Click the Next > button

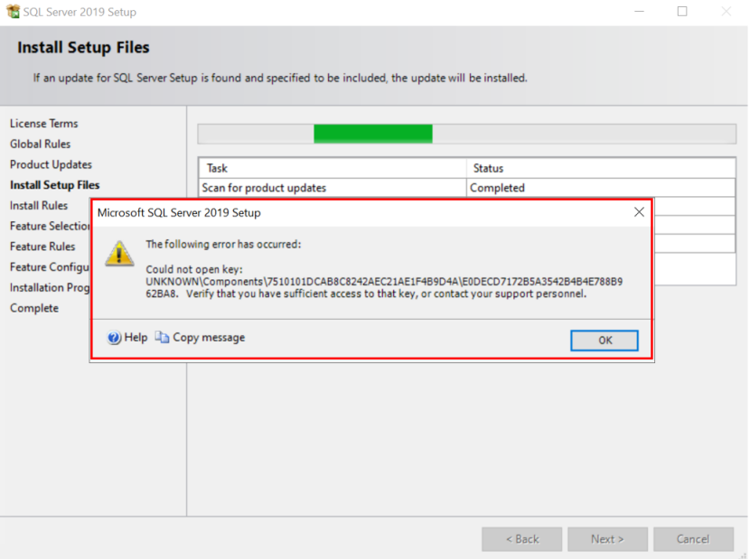point(607,539)
